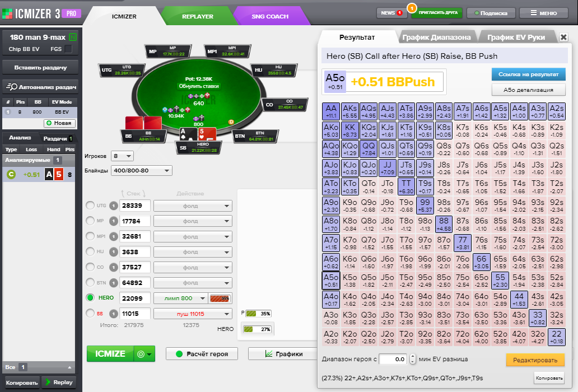Open the BB пуш 11015 action dropdown
The width and height of the screenshot is (578, 392).
(193, 314)
